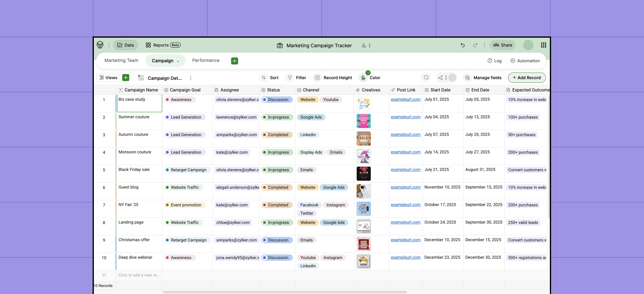Click the collaborators person icon
644x294 pixels.
(x=364, y=45)
